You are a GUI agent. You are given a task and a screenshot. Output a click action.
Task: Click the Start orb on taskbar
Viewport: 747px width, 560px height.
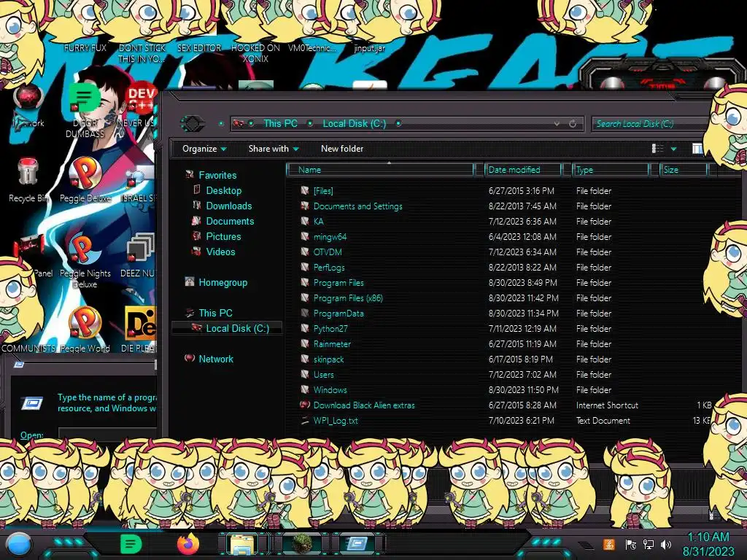click(18, 545)
